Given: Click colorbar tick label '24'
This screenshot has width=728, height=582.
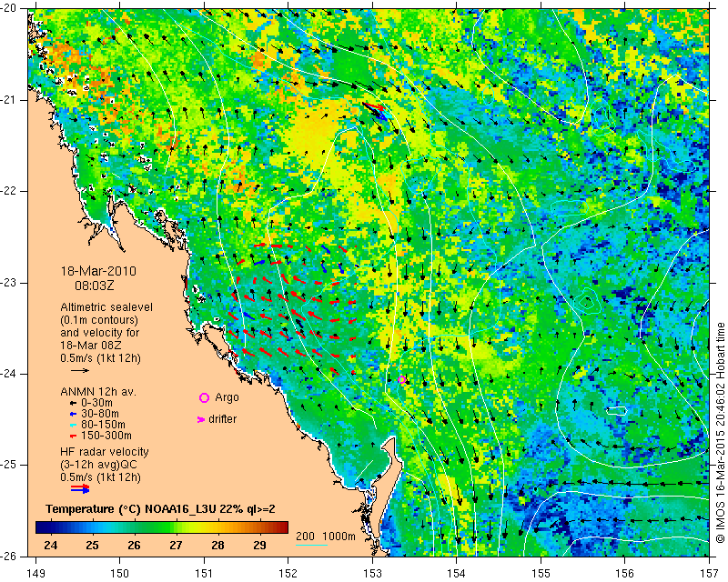Looking at the screenshot, I should tap(51, 545).
